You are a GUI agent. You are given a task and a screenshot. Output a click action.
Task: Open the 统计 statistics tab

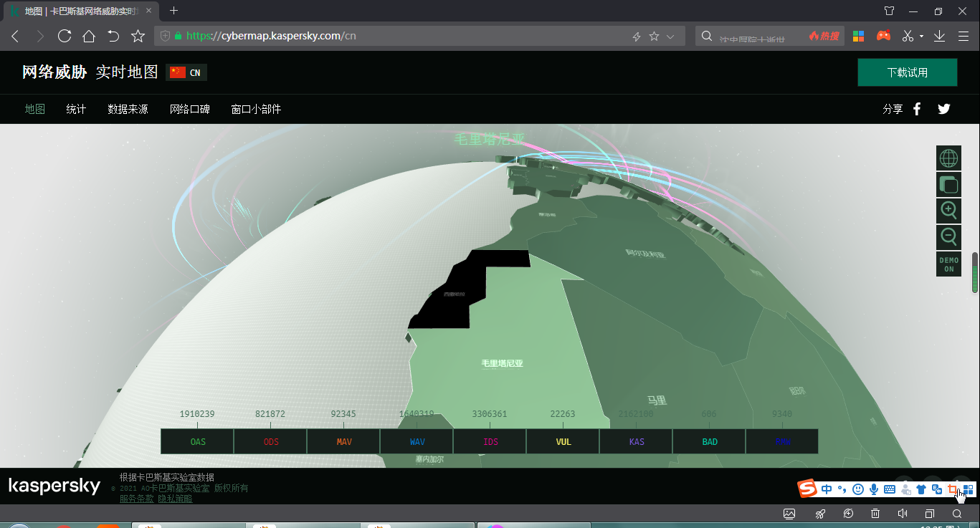[76, 109]
